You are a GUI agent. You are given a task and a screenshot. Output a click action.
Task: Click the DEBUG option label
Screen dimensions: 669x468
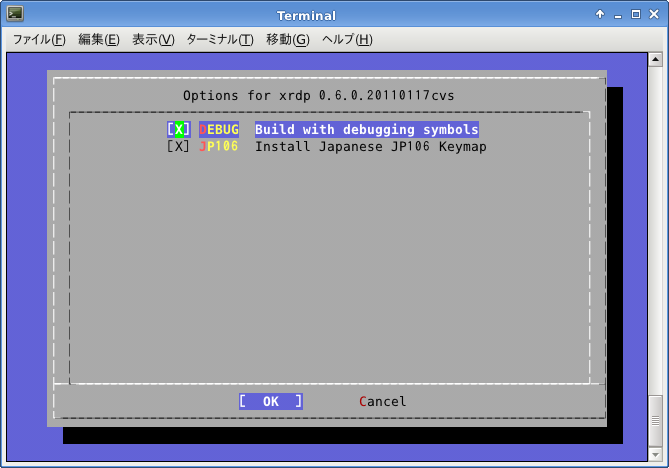tap(219, 129)
